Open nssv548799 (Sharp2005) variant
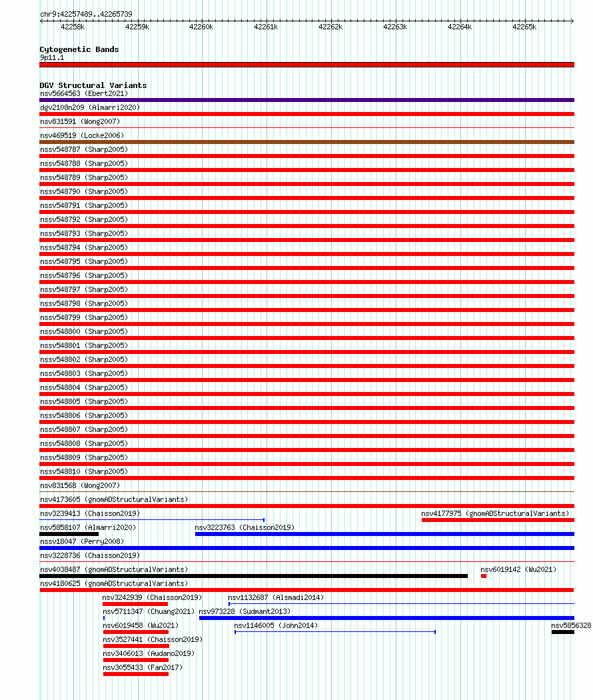The image size is (593, 700). (84, 317)
